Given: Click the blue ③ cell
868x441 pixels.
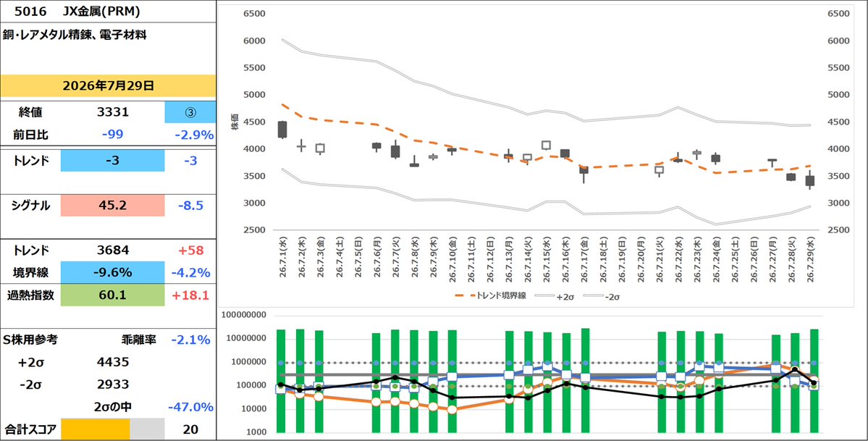Looking at the screenshot, I should point(190,112).
